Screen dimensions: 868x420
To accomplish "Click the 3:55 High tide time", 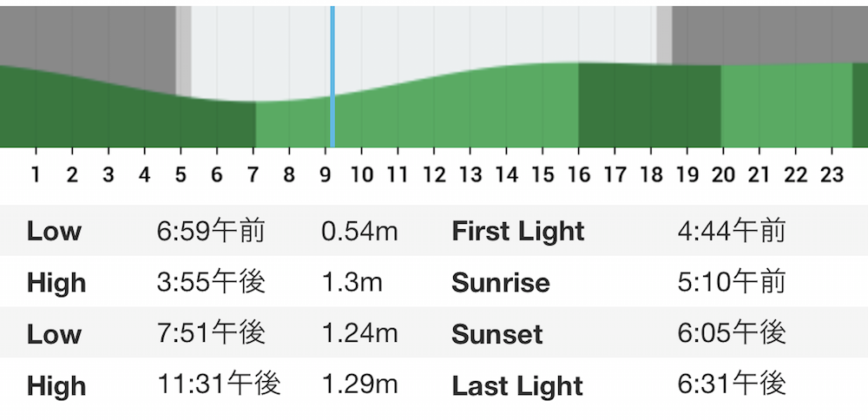I will (x=211, y=282).
